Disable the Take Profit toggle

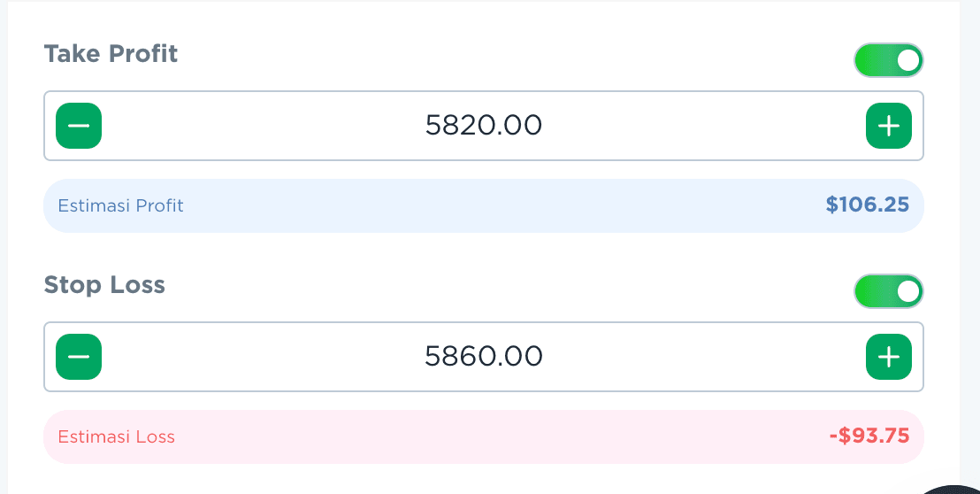coord(888,60)
